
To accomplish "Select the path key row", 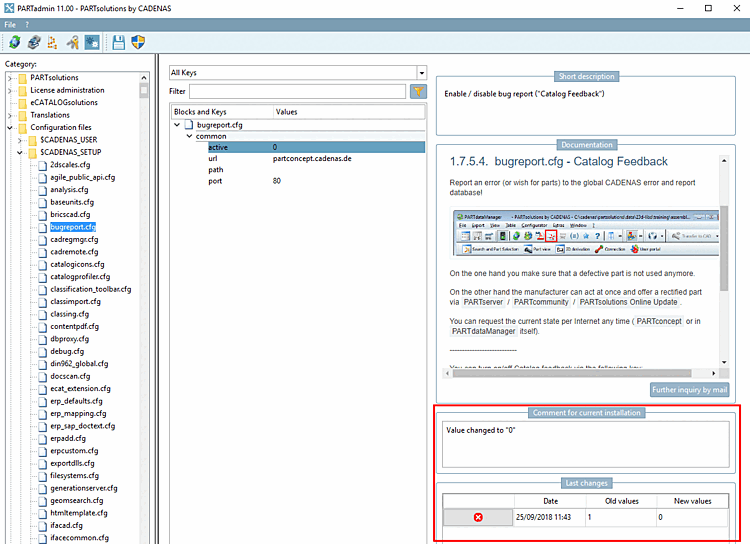I will tap(316, 169).
